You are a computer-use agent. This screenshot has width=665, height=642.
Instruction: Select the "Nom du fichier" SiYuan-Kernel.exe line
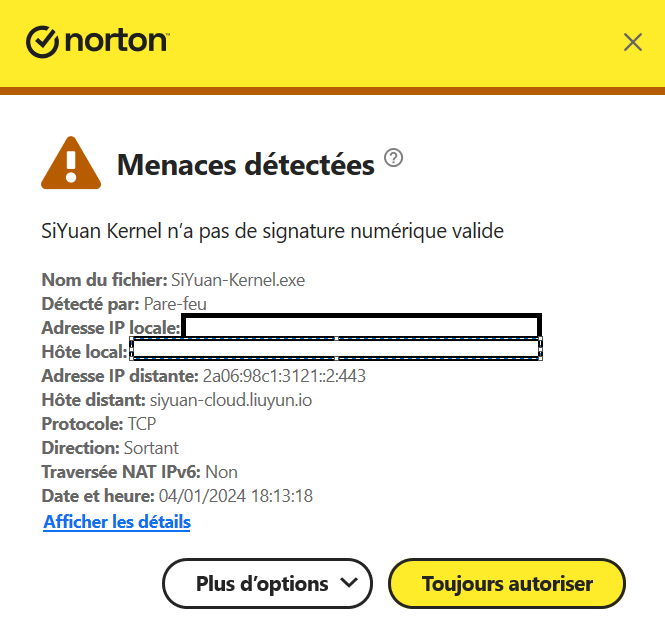point(173,280)
